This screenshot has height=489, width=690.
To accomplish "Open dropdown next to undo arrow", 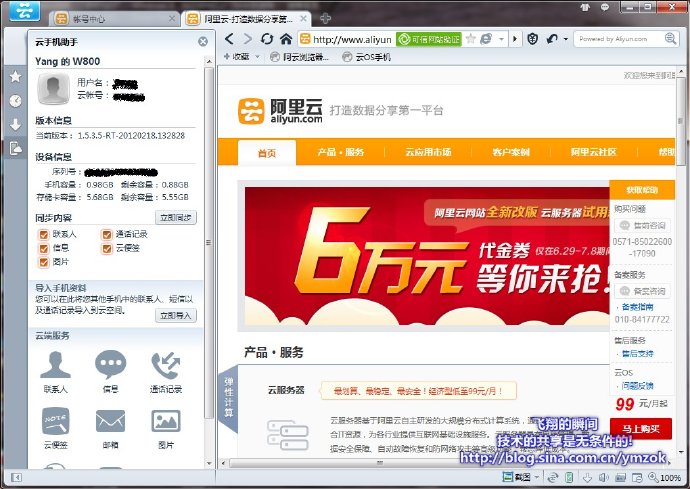I will click(565, 39).
